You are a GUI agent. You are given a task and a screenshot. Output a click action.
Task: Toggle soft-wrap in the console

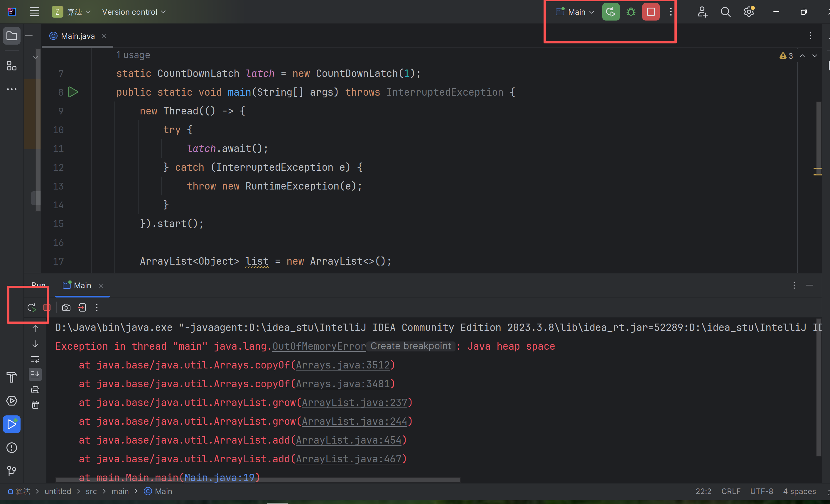(35, 359)
